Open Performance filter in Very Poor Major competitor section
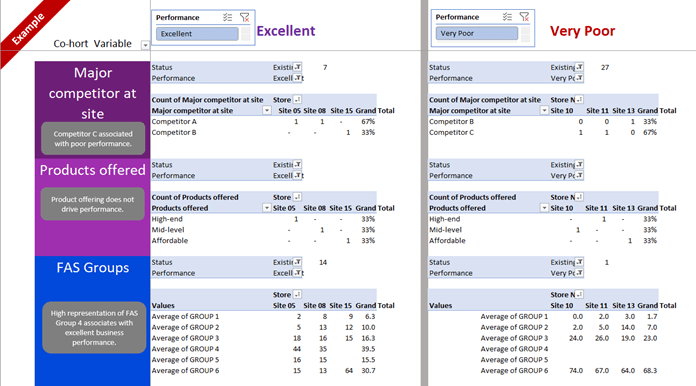Screen dimensions: 696x386 [579, 78]
